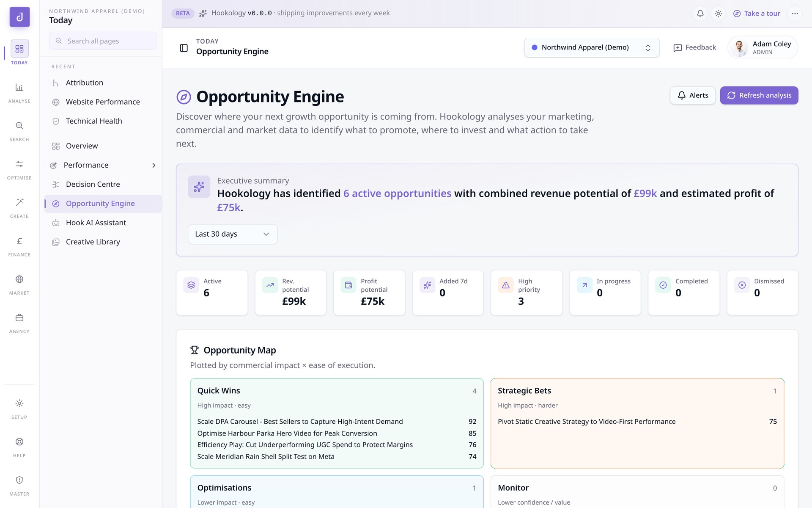Click the Opportunity Map trophy icon

pos(195,350)
